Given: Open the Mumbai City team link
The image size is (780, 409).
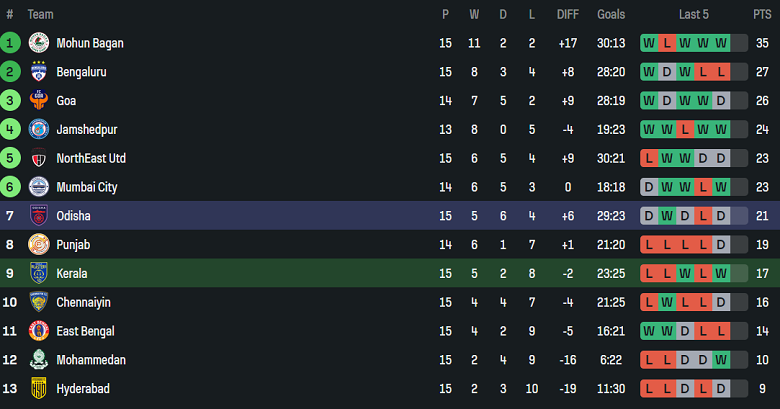Looking at the screenshot, I should tap(87, 187).
